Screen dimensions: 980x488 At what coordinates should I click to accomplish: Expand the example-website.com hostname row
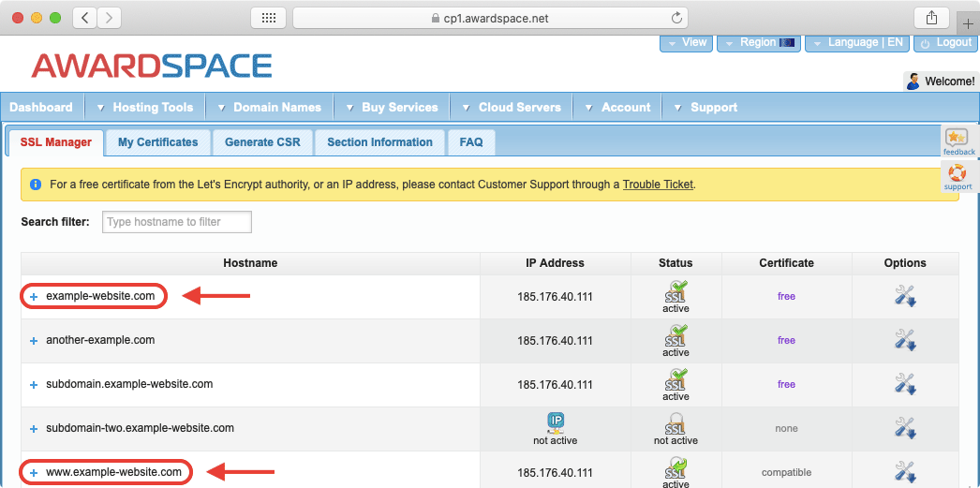click(x=34, y=297)
